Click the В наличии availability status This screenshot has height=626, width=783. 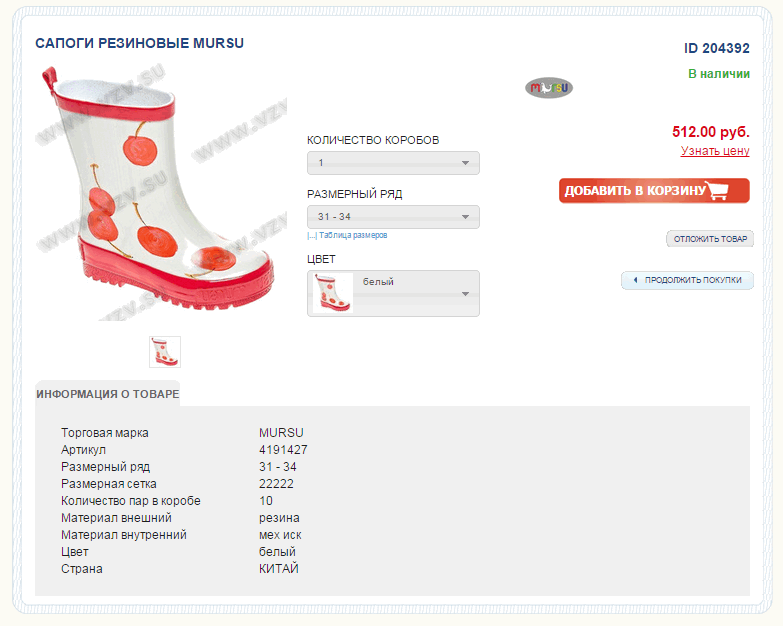718,74
